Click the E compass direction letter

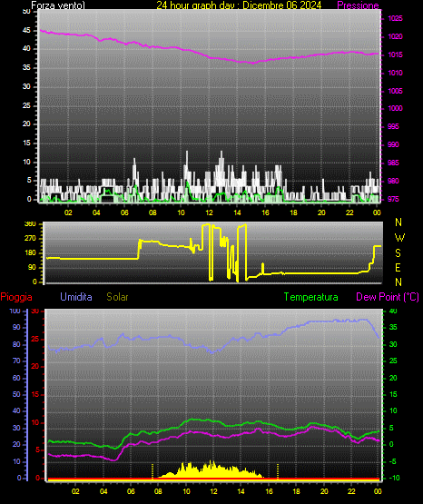click(398, 267)
